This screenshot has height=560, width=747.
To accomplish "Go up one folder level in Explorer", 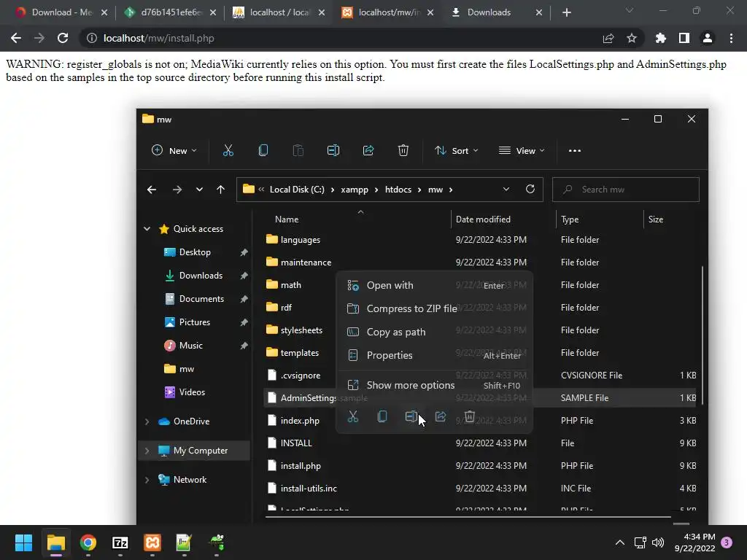I will (220, 190).
